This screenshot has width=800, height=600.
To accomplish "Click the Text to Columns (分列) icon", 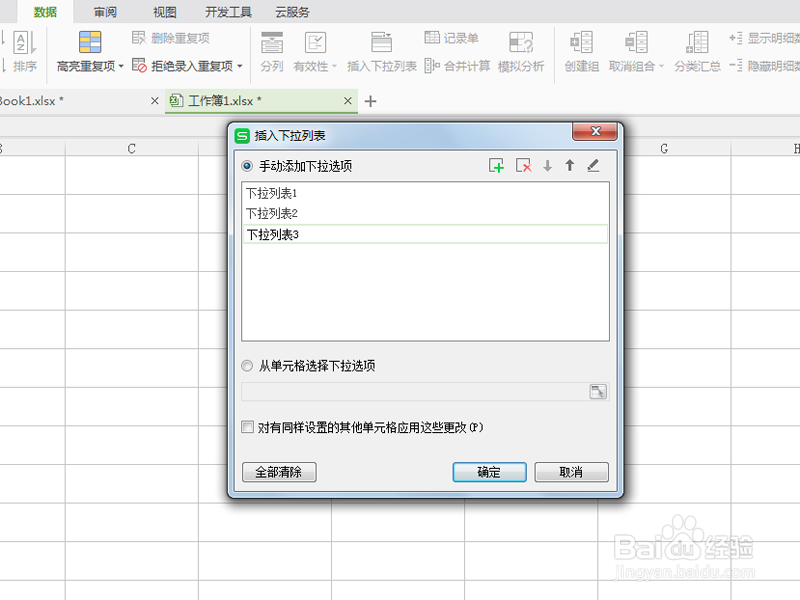I will point(272,43).
